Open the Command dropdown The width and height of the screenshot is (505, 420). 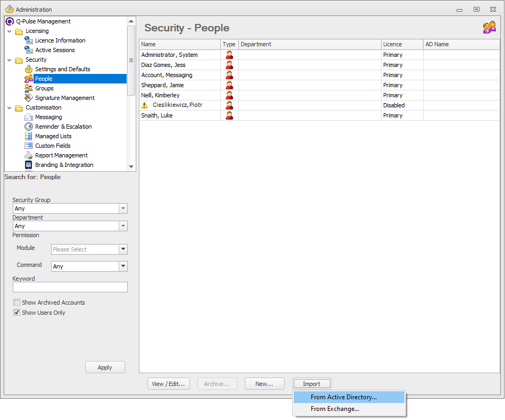123,266
